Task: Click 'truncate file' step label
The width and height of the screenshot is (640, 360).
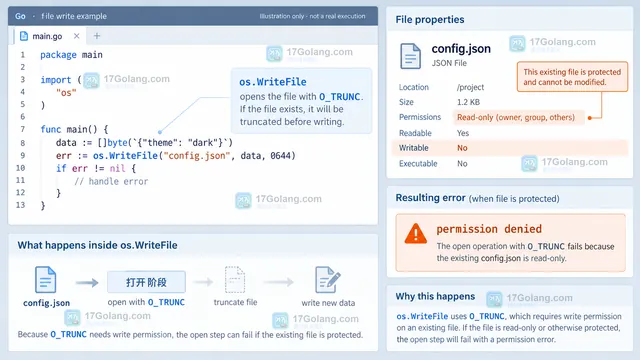Action: 235,302
